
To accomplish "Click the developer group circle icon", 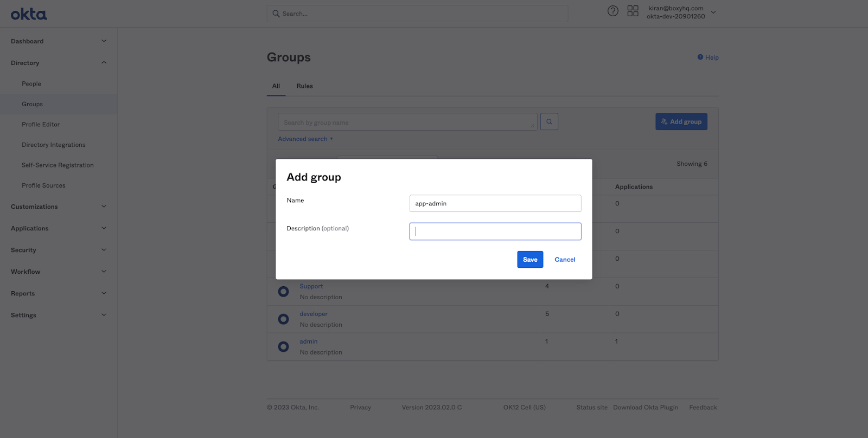I will [x=283, y=319].
